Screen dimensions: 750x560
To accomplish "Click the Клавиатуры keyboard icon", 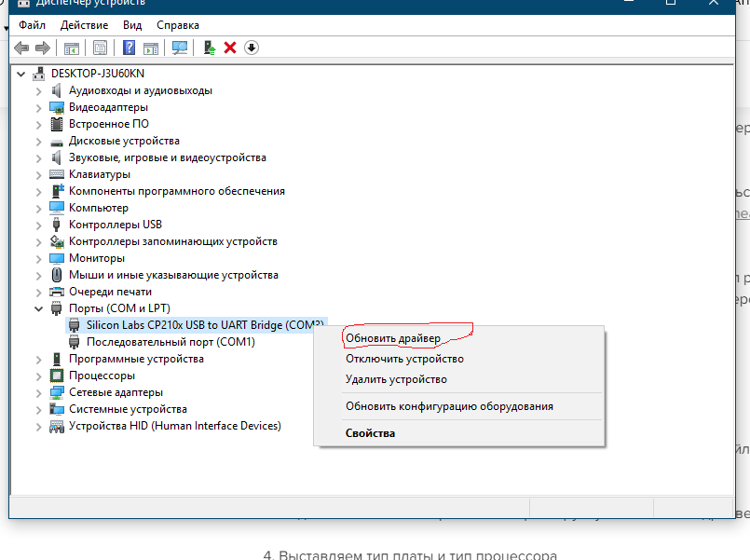I will click(57, 174).
